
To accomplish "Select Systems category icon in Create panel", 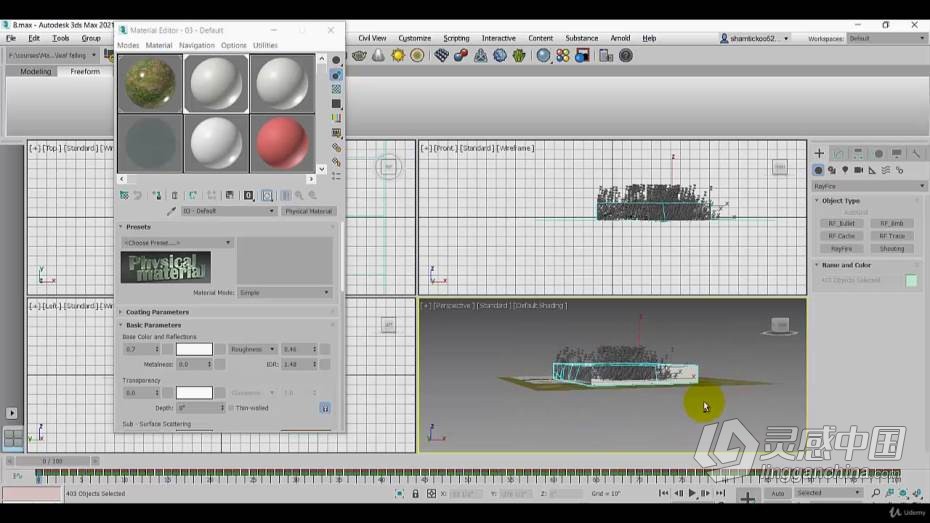I will (900, 170).
